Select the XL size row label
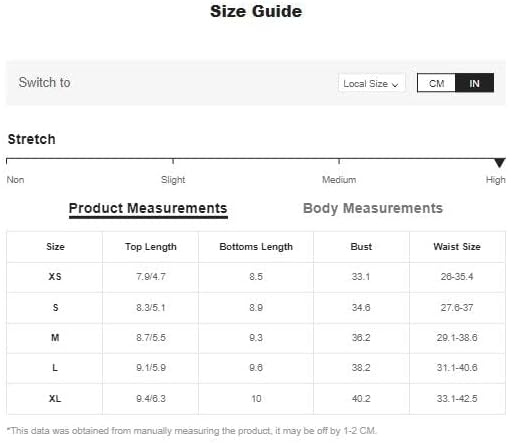 [x=55, y=398]
